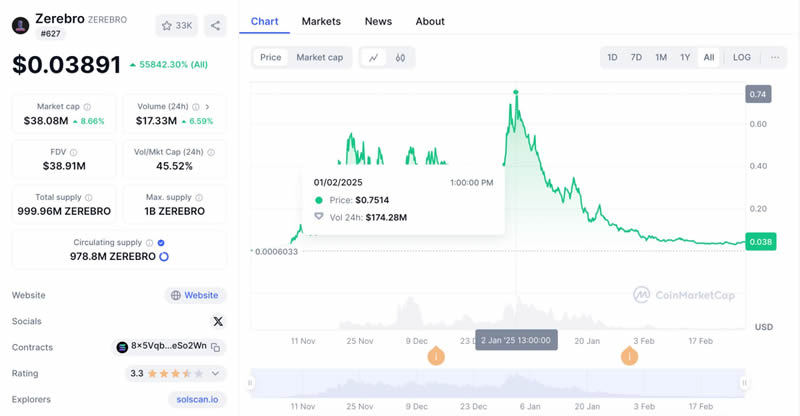Switch to candlestick chart icon
The image size is (800, 416).
coord(401,58)
